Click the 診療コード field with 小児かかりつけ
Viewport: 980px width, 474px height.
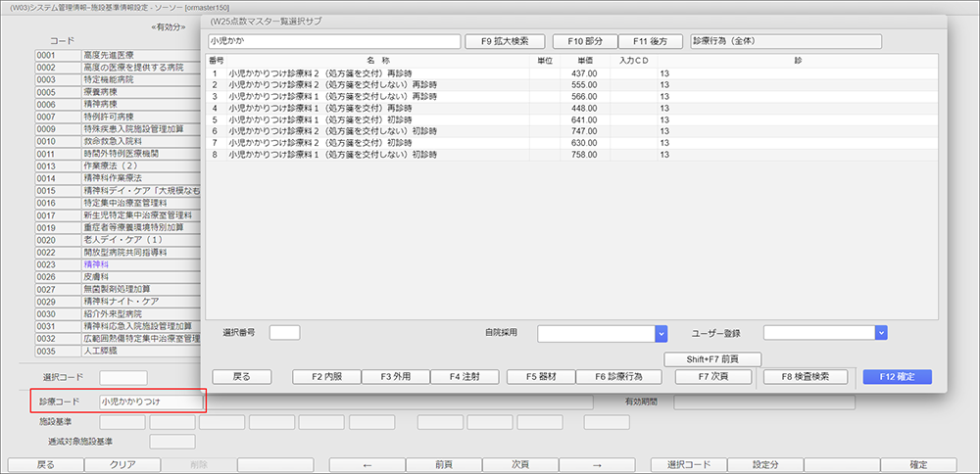[x=151, y=402]
